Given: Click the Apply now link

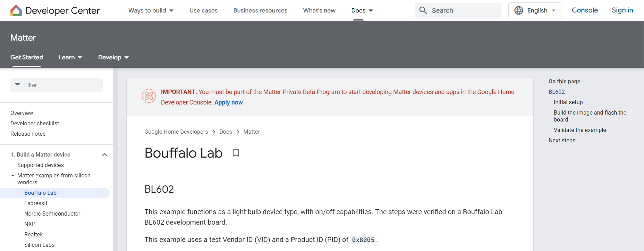Looking at the screenshot, I should [229, 102].
